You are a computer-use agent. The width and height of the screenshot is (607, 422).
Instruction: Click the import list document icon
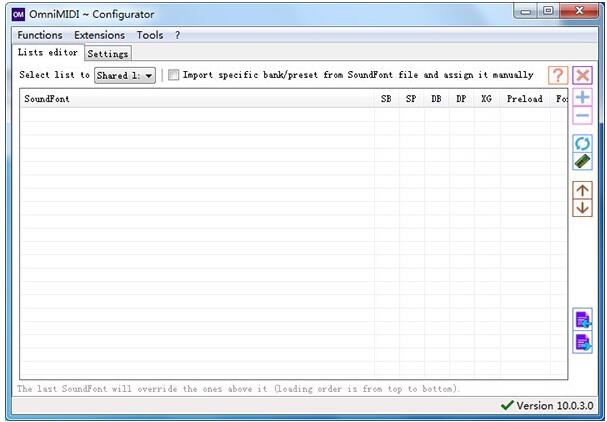(x=582, y=320)
